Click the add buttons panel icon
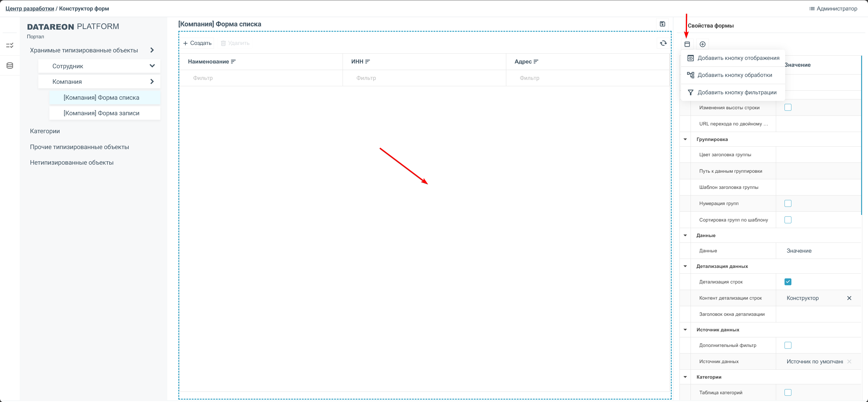Screen dimensions: 868x402 pos(687,44)
